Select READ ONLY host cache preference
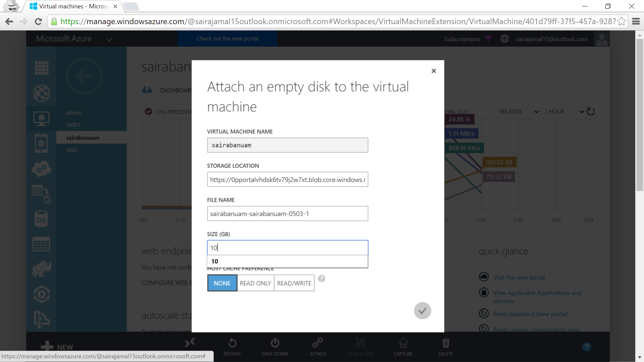644x362 pixels. pyautogui.click(x=255, y=283)
